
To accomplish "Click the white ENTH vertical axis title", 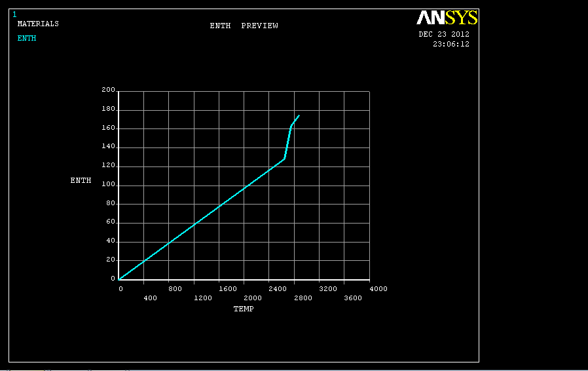I will (x=81, y=180).
